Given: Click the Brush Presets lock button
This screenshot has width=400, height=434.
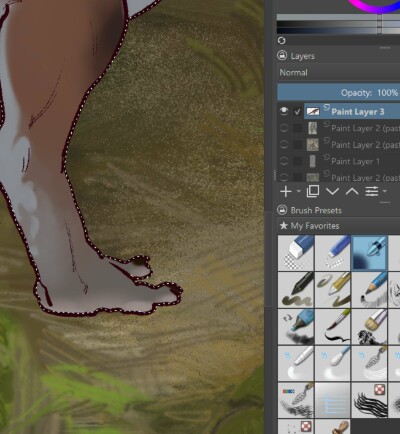Looking at the screenshot, I should tap(282, 210).
